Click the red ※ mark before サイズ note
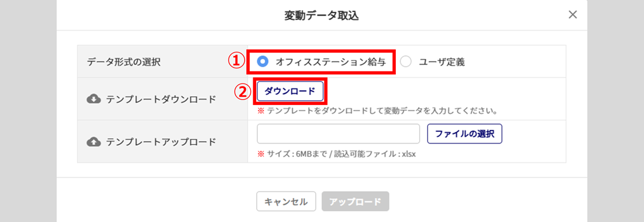The width and height of the screenshot is (644, 222). 261,154
